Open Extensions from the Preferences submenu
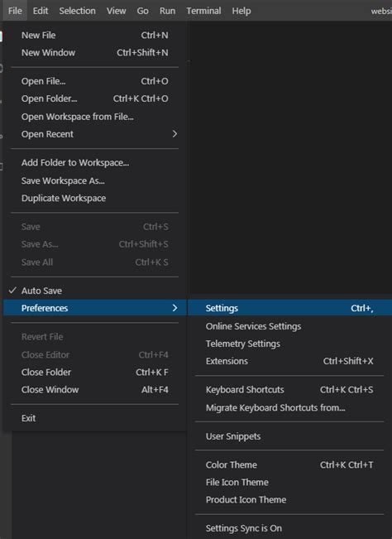 point(289,361)
